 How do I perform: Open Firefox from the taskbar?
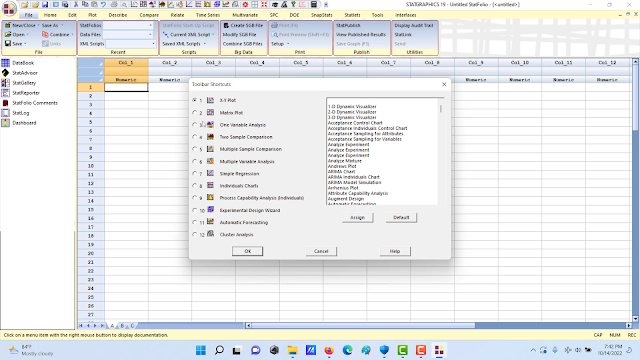tap(329, 350)
